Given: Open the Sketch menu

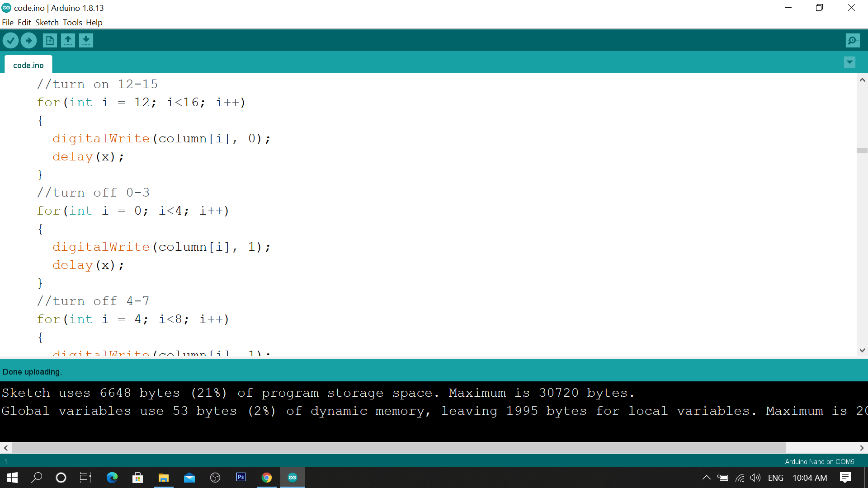Looking at the screenshot, I should click(x=47, y=22).
